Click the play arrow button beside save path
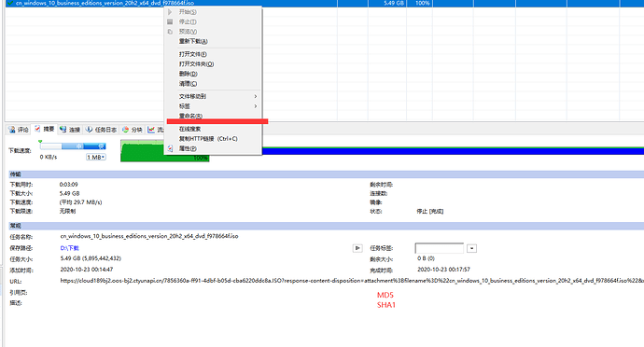Screen dimensions: 644x347 click(x=357, y=248)
